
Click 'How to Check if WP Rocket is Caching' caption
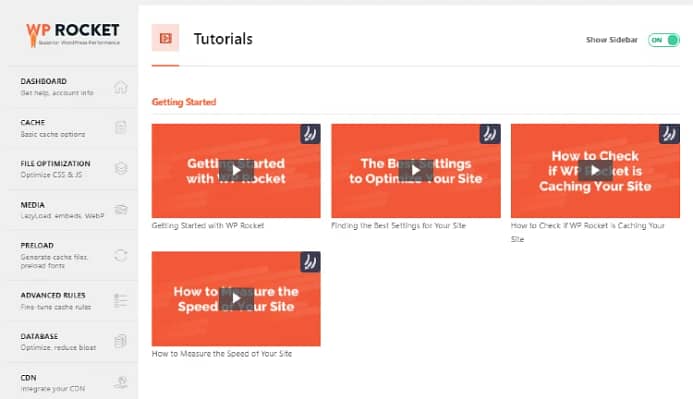pos(588,232)
